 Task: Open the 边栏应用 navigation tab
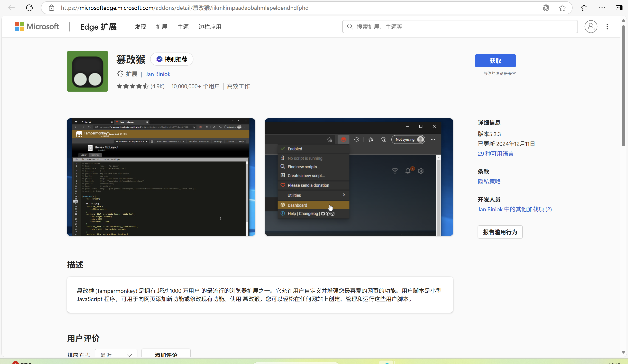(210, 27)
